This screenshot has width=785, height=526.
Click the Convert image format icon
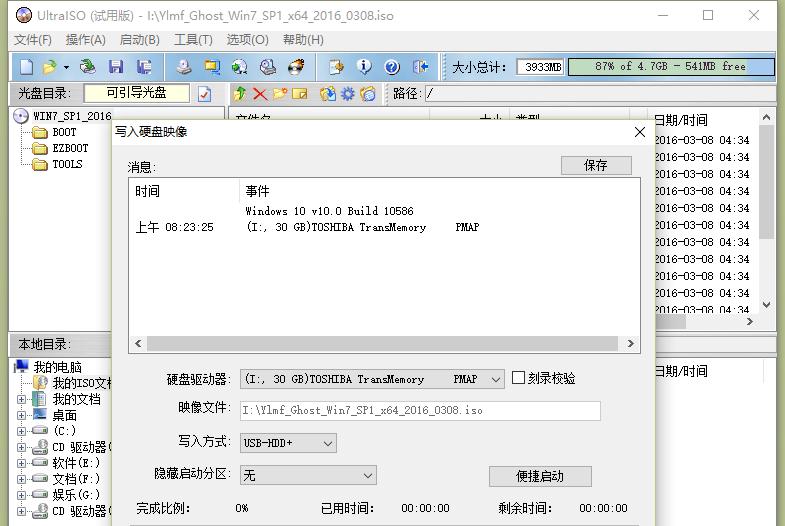[x=240, y=67]
